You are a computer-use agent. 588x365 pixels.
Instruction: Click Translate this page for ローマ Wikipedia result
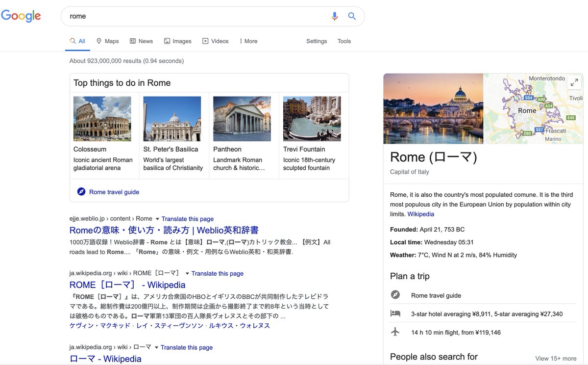[x=187, y=347]
